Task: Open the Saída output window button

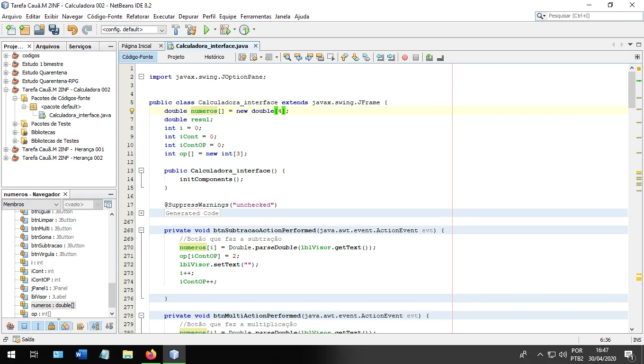Action: tap(24, 339)
